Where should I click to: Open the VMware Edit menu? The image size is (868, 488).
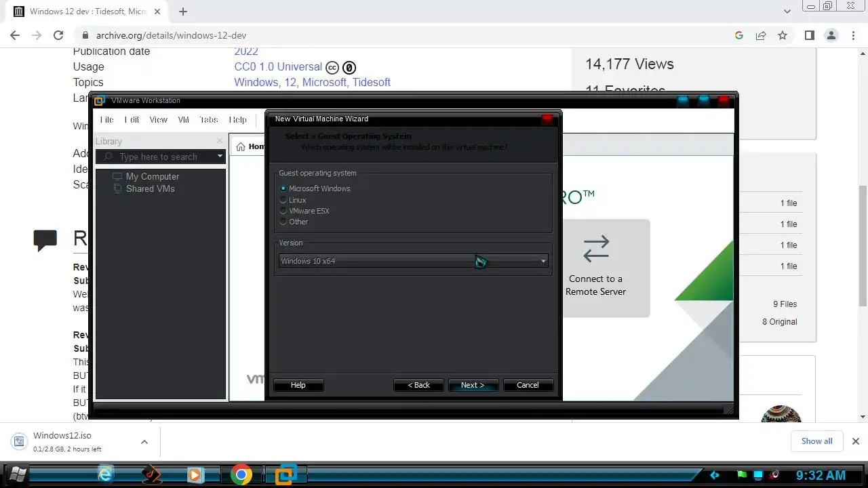point(132,119)
